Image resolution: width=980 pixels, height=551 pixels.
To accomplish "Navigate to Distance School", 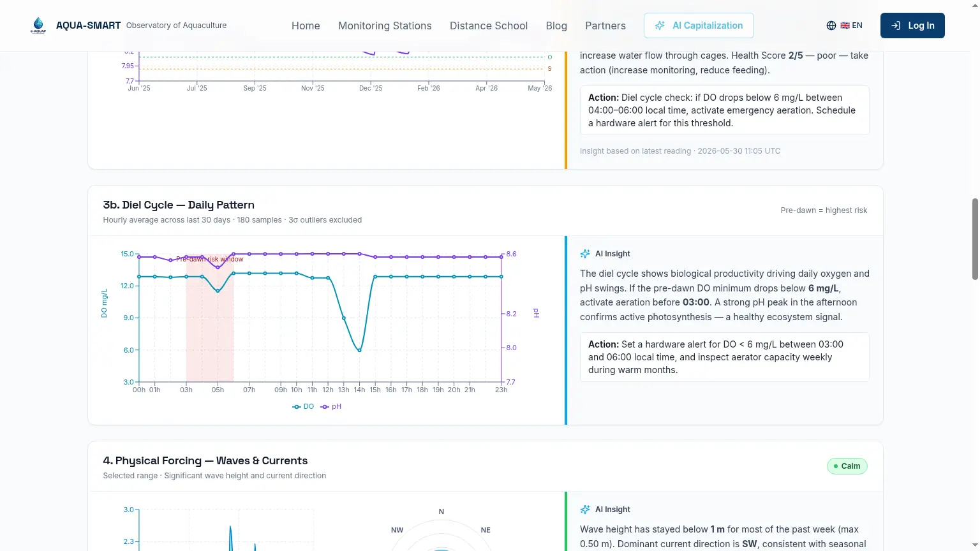I will click(489, 26).
